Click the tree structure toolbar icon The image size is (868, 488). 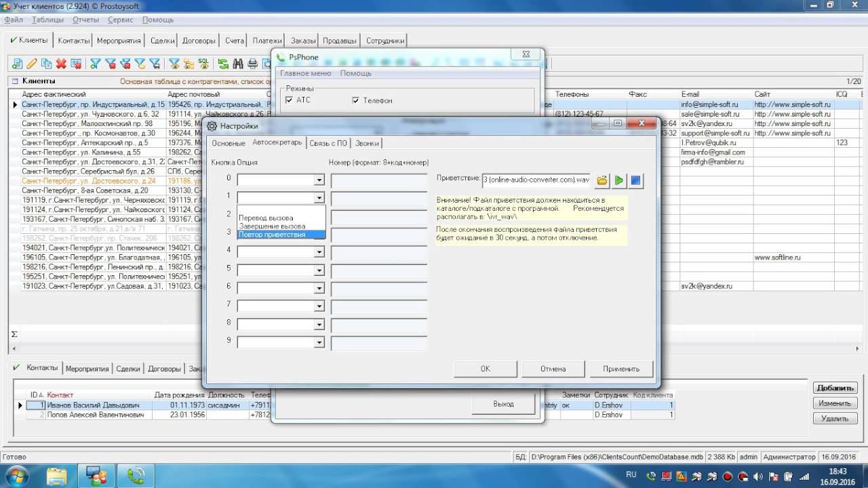click(189, 64)
